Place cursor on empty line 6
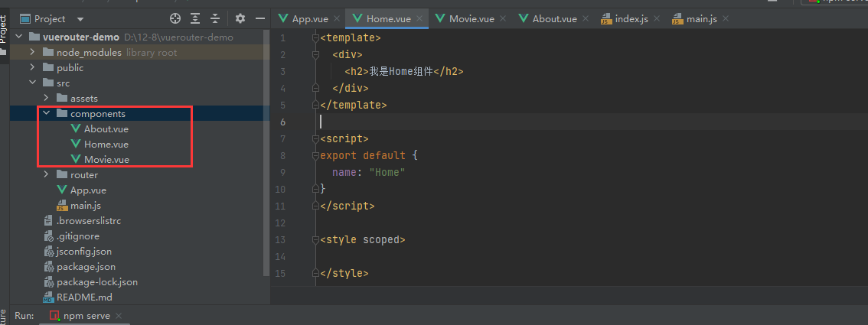The width and height of the screenshot is (868, 325). 569,122
